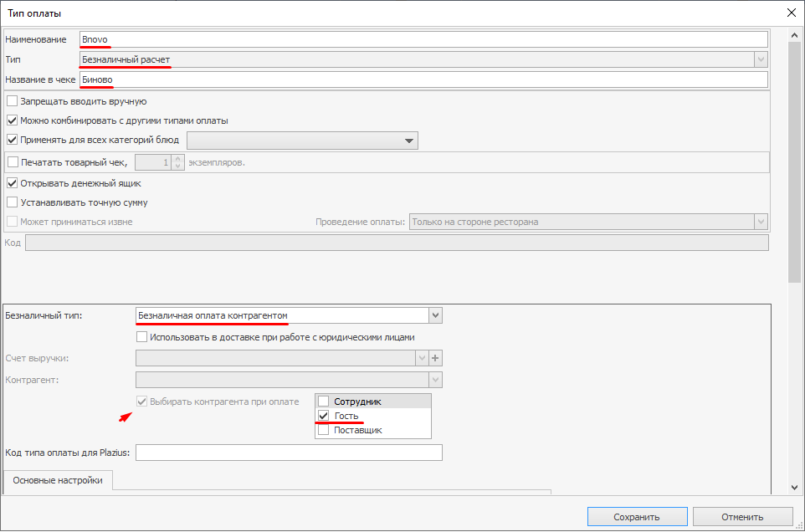
Task: Toggle Применять для всех категорий блюд
Action: 13,140
